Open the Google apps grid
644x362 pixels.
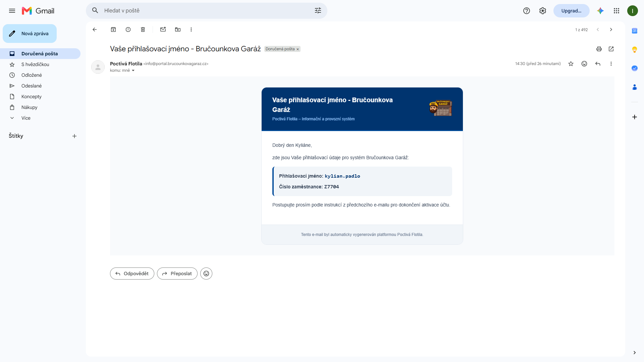tap(616, 11)
